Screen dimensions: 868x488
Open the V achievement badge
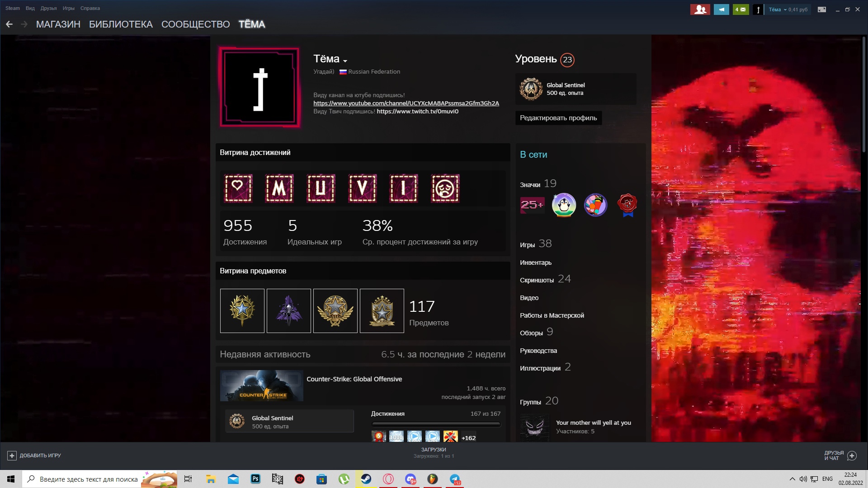click(362, 188)
